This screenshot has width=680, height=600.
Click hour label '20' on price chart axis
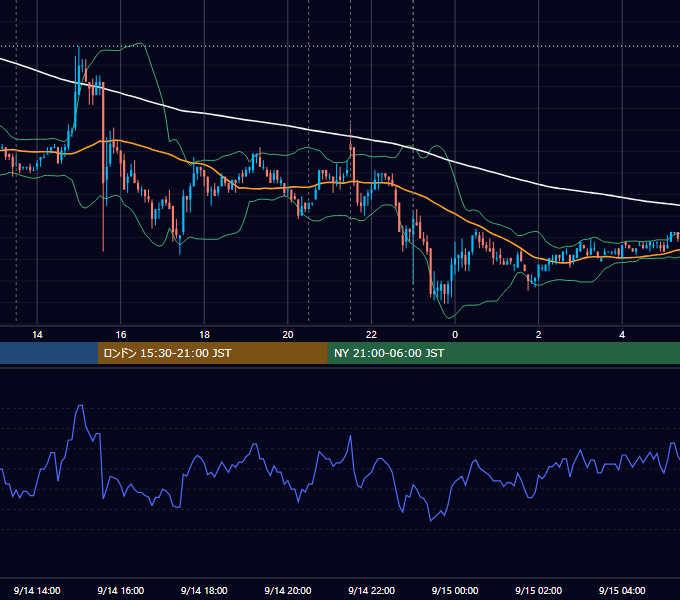click(x=288, y=334)
